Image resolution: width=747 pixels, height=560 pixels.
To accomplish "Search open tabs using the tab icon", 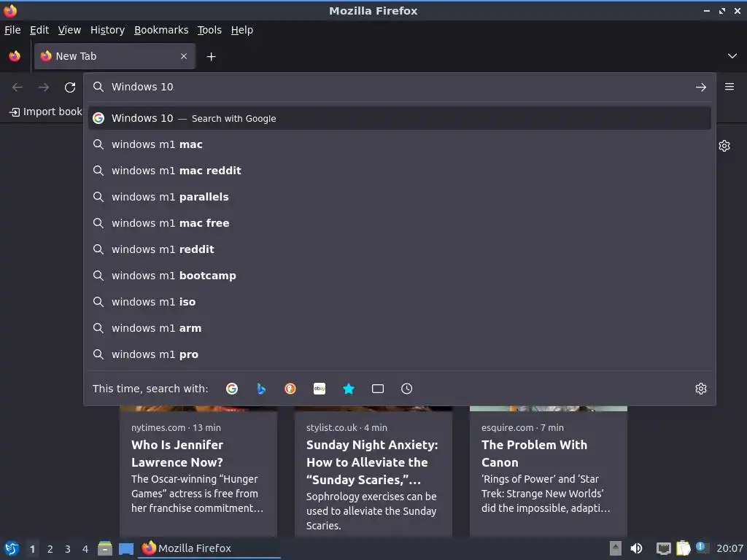I will [x=378, y=389].
